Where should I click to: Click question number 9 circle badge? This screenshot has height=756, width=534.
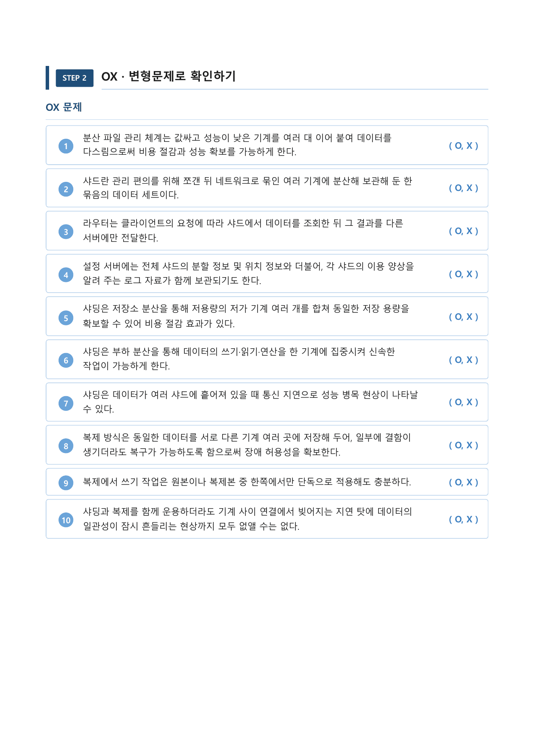(66, 483)
